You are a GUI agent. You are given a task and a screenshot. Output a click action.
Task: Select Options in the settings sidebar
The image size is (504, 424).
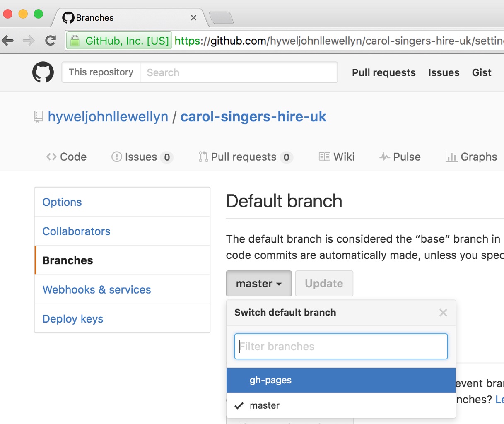[x=122, y=202]
